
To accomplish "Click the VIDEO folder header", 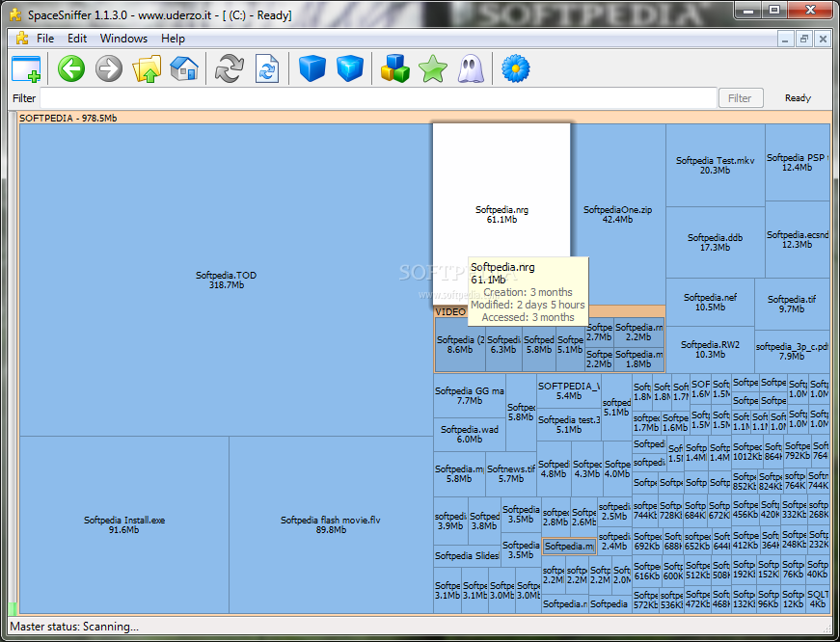I will point(450,311).
